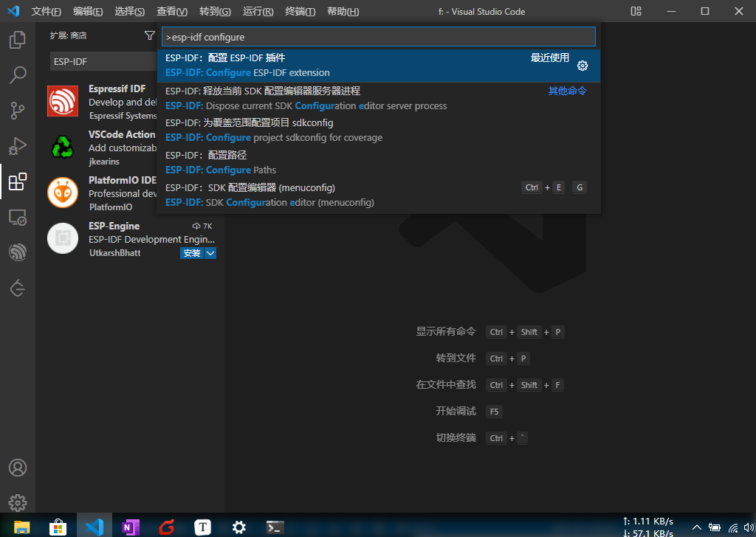Expand the ESP-Engine install dropdown arrow
Image resolution: width=756 pixels, height=537 pixels.
pos(210,253)
